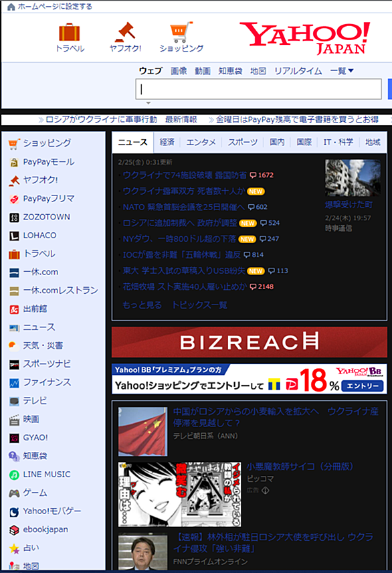The width and height of the screenshot is (392, 573).
Task: Click the テレビ sidebar icon
Action: [14, 401]
